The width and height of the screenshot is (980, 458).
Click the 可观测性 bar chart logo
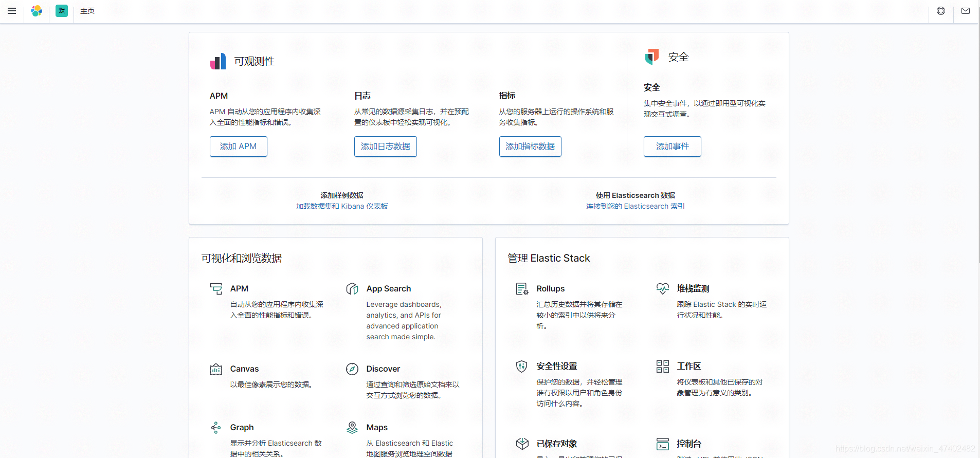tap(218, 61)
